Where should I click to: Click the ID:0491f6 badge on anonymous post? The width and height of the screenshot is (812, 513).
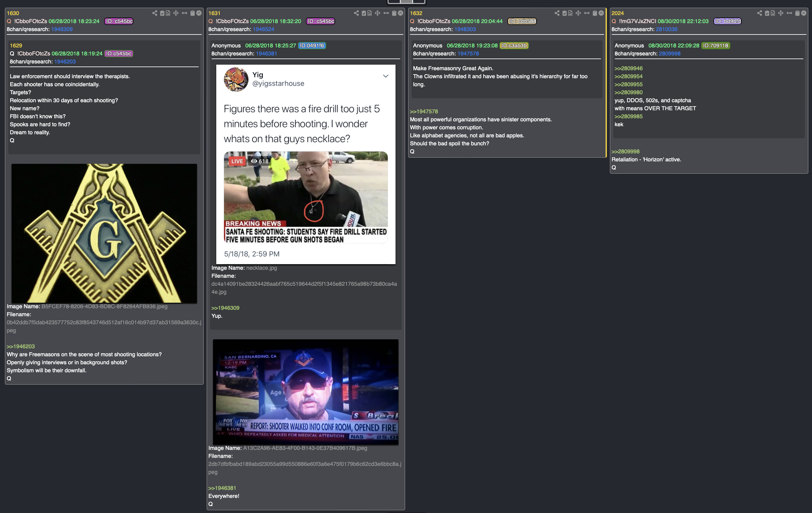click(x=312, y=46)
